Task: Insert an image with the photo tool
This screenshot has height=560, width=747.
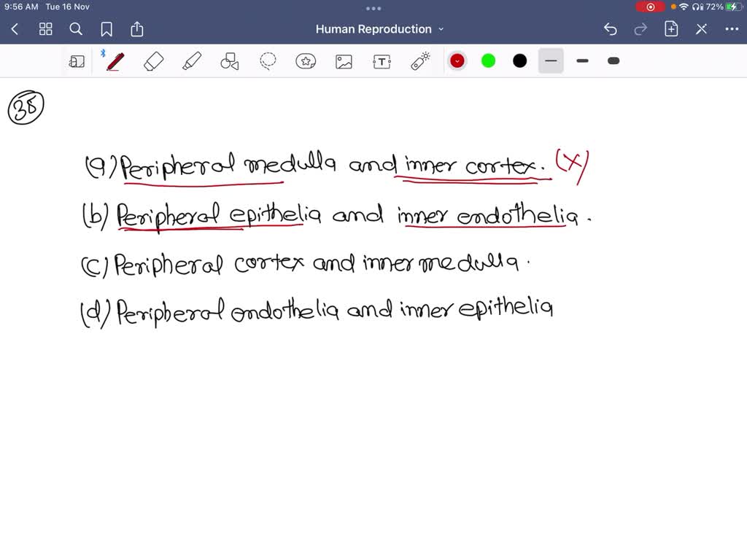Action: [344, 61]
